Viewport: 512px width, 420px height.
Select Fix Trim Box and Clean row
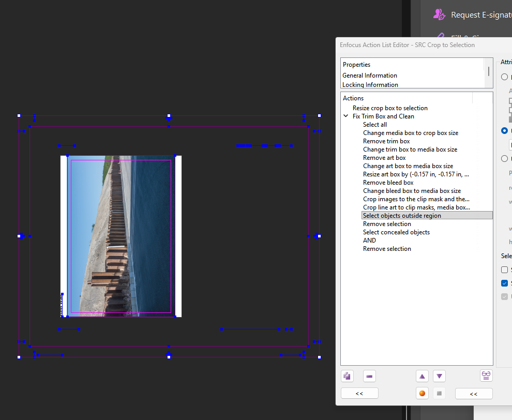click(383, 116)
